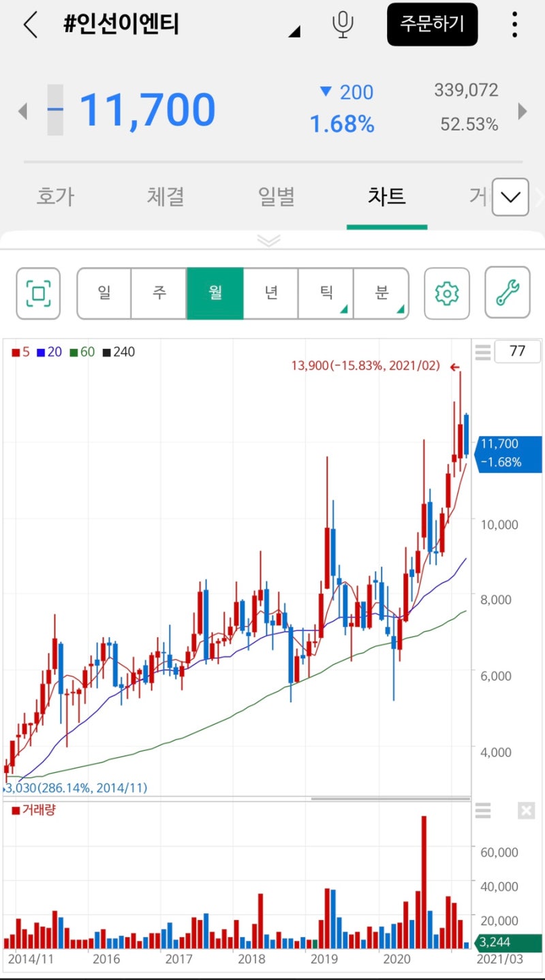This screenshot has height=980, width=545.
Task: Expand the tab list with chevron-down button
Action: pyautogui.click(x=510, y=198)
